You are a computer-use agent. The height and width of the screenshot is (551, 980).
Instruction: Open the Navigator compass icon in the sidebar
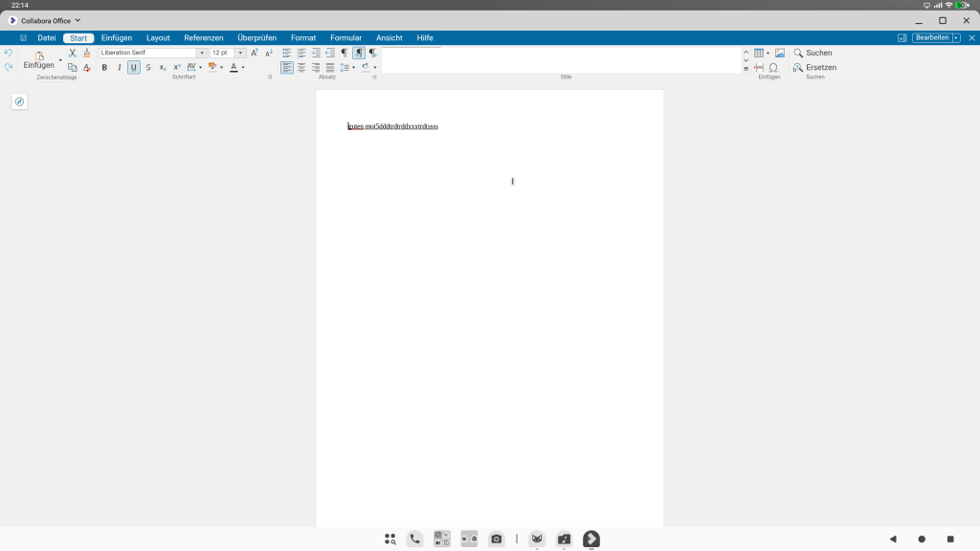coord(19,101)
